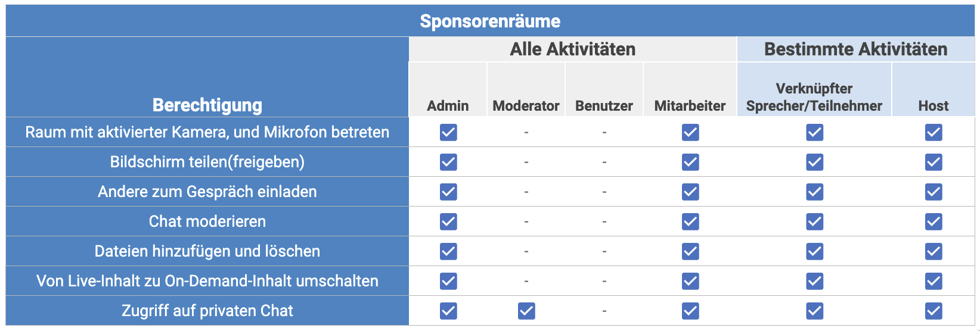Click the Alle Aktivitäten group header
Viewport: 980px width, 331px height.
point(573,49)
